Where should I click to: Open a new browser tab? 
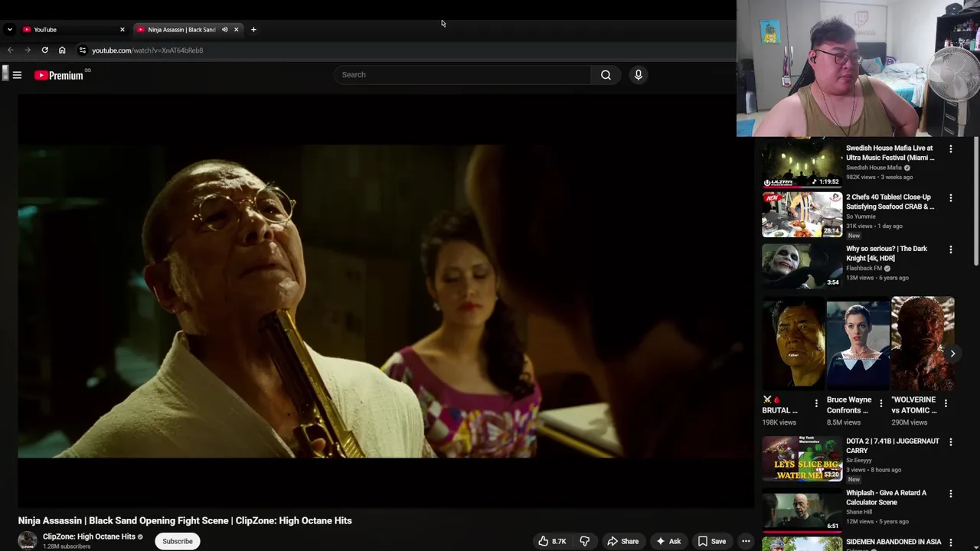pyautogui.click(x=253, y=30)
